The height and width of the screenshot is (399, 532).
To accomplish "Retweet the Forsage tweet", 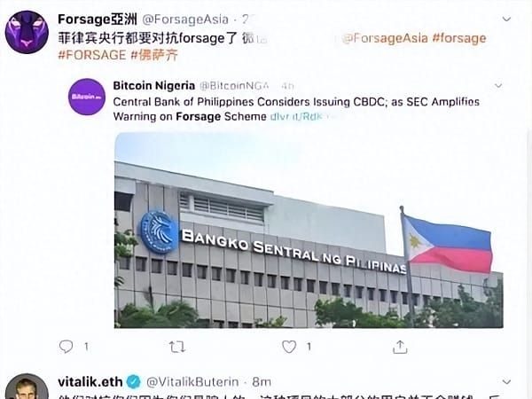I will [x=176, y=347].
